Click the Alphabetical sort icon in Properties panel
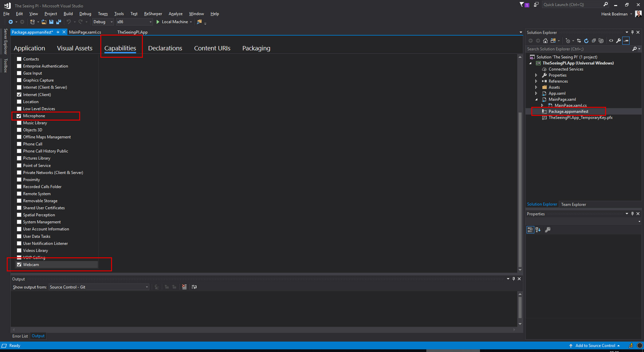The image size is (644, 352). [x=538, y=230]
